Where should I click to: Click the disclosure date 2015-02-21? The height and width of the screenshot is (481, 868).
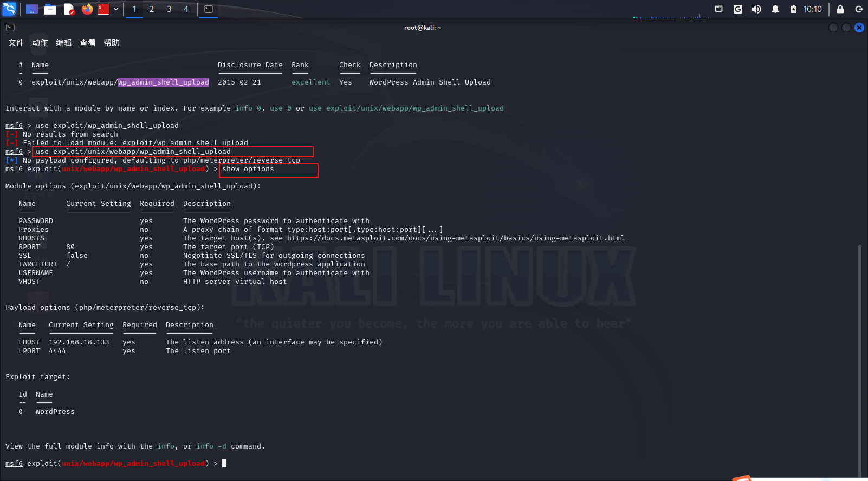click(239, 82)
